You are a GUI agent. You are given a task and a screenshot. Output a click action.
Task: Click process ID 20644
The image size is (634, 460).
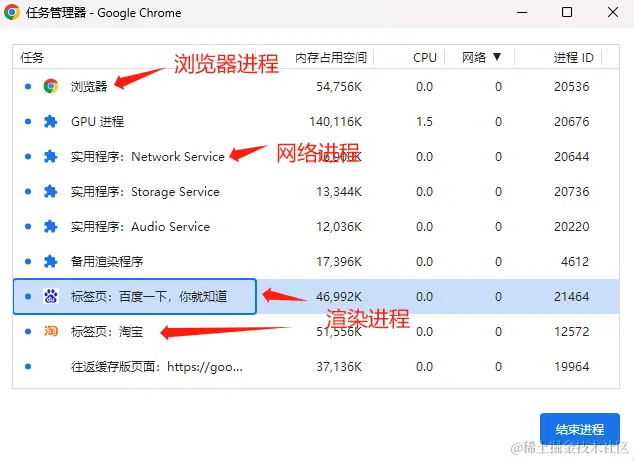(x=571, y=156)
